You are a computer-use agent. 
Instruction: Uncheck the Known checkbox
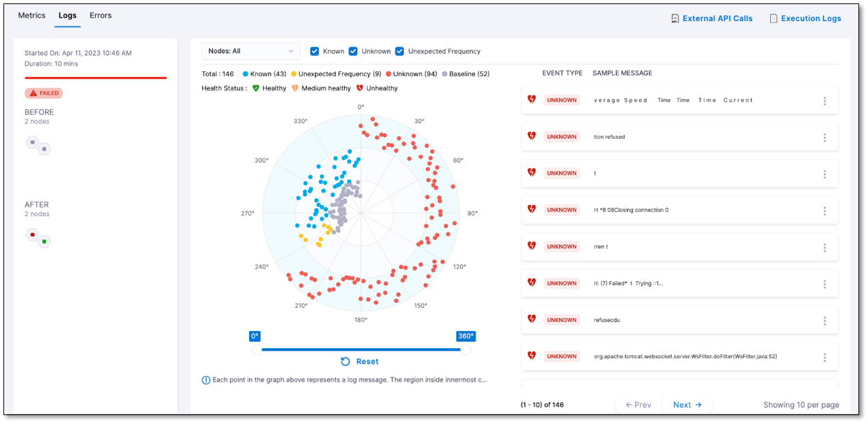pyautogui.click(x=314, y=51)
